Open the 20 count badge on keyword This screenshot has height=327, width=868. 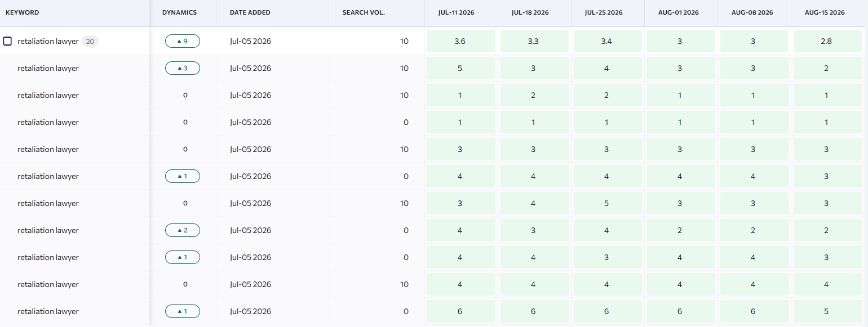[x=90, y=41]
